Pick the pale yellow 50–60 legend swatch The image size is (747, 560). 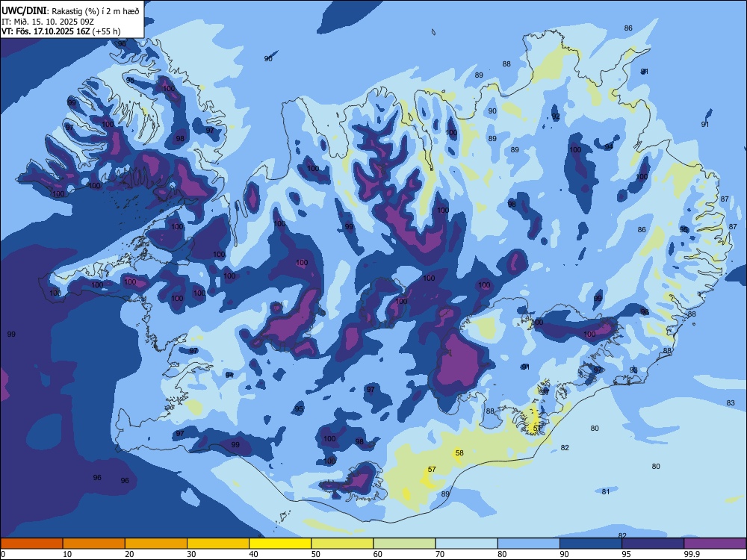point(342,544)
